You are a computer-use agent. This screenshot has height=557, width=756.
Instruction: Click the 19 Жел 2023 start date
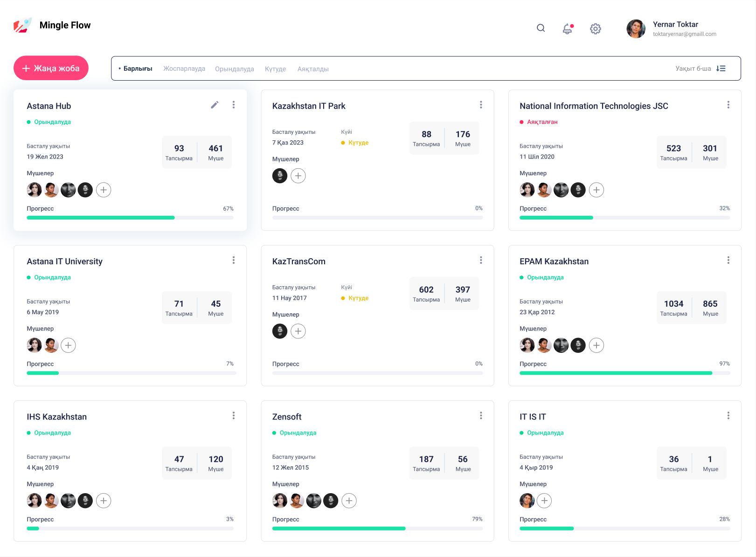(x=45, y=157)
